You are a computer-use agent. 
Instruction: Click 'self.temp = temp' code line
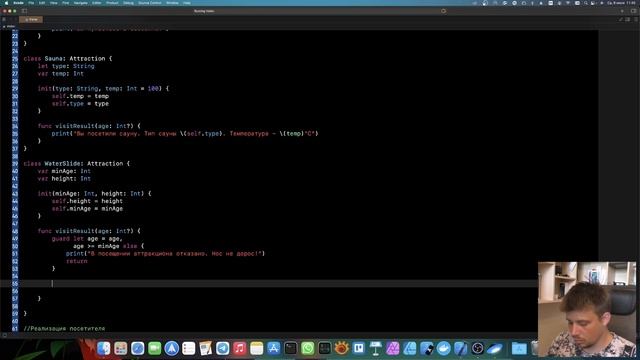tap(80, 96)
